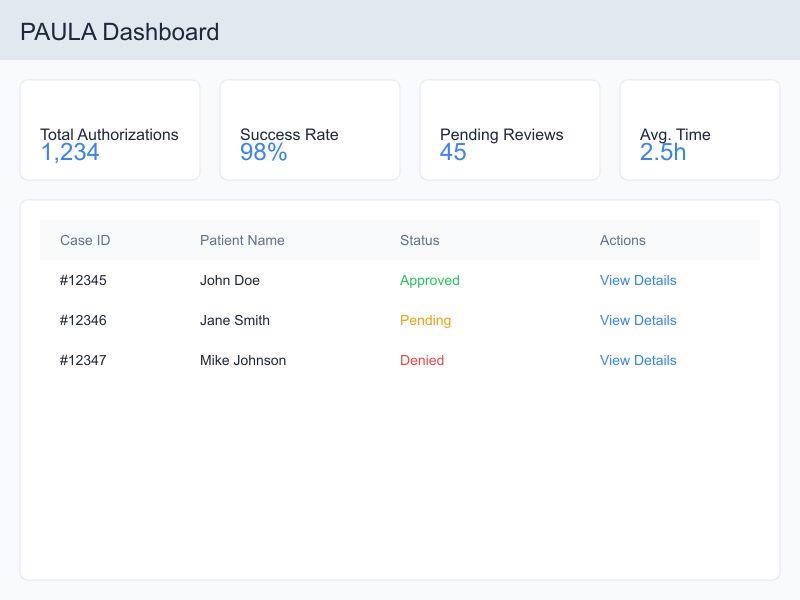
Task: Click the PAULA Dashboard title
Action: (120, 32)
